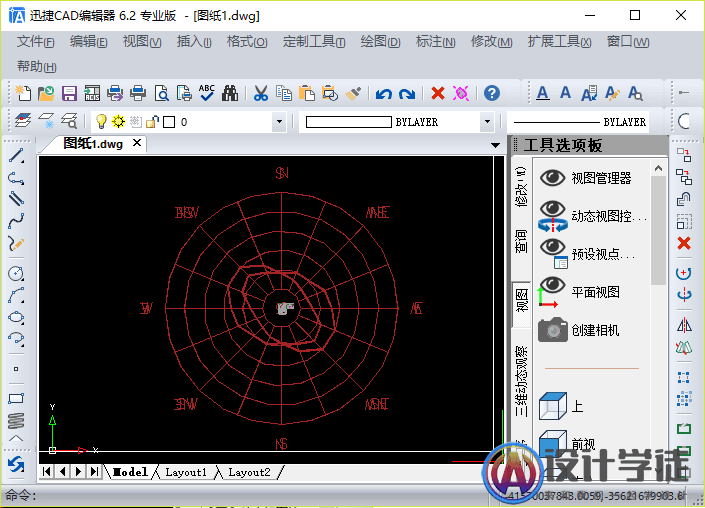Screen dimensions: 705x508
Task: Open the 修改(M) menu
Action: click(x=491, y=42)
